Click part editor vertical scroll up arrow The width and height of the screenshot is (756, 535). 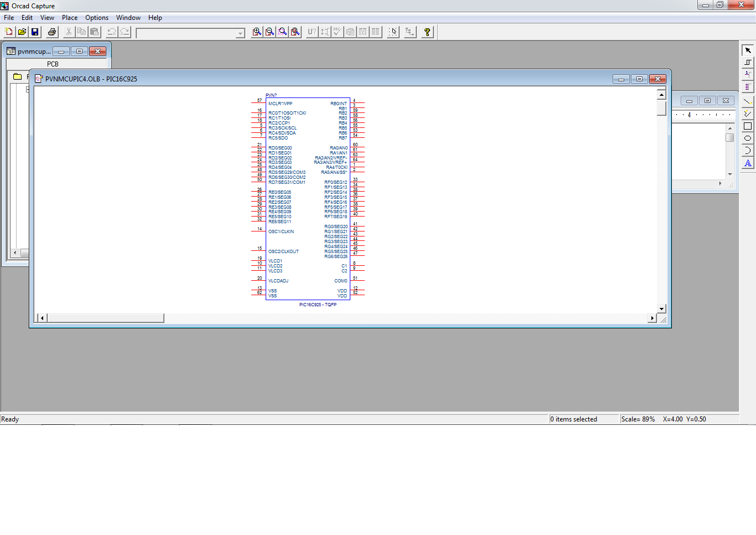(x=661, y=95)
